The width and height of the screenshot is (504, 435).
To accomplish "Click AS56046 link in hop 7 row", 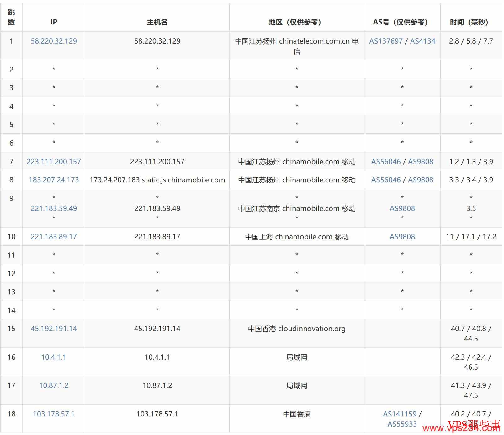I will click(x=386, y=162).
